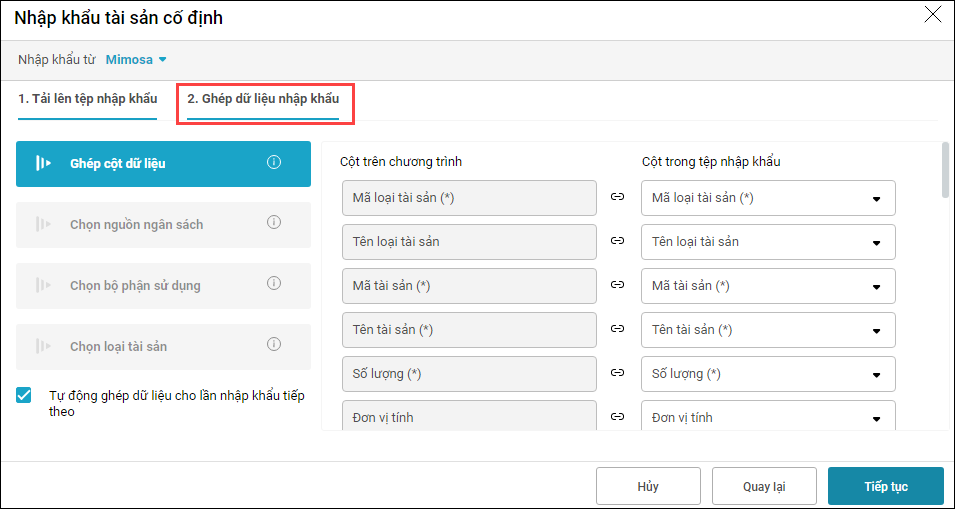Open the Mimosa import source dropdown

136,59
